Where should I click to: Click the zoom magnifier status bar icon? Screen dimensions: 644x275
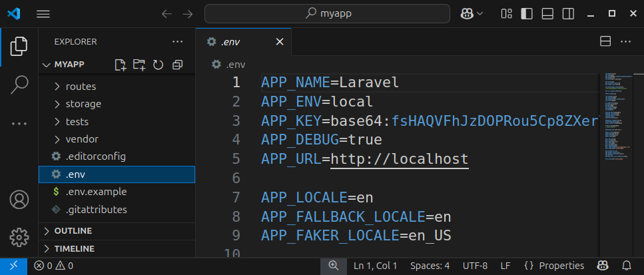tap(334, 266)
